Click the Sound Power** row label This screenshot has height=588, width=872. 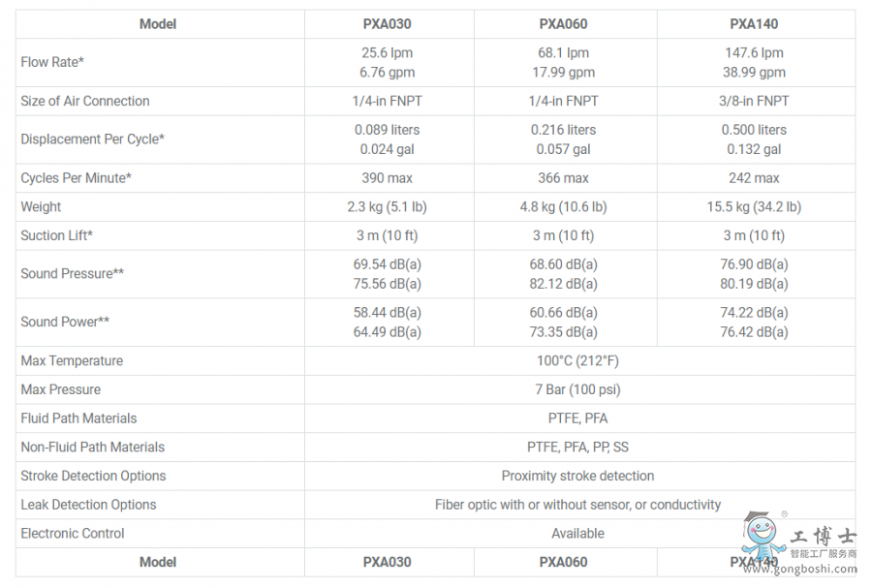(65, 322)
